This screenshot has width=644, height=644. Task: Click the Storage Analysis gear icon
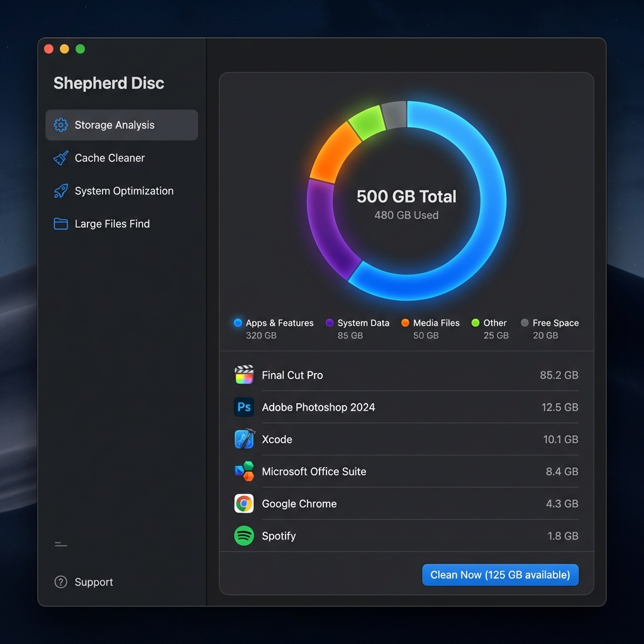click(61, 125)
